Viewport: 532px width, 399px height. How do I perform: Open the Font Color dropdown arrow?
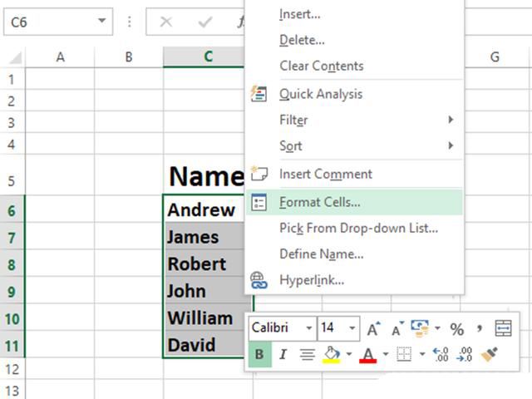(x=386, y=354)
